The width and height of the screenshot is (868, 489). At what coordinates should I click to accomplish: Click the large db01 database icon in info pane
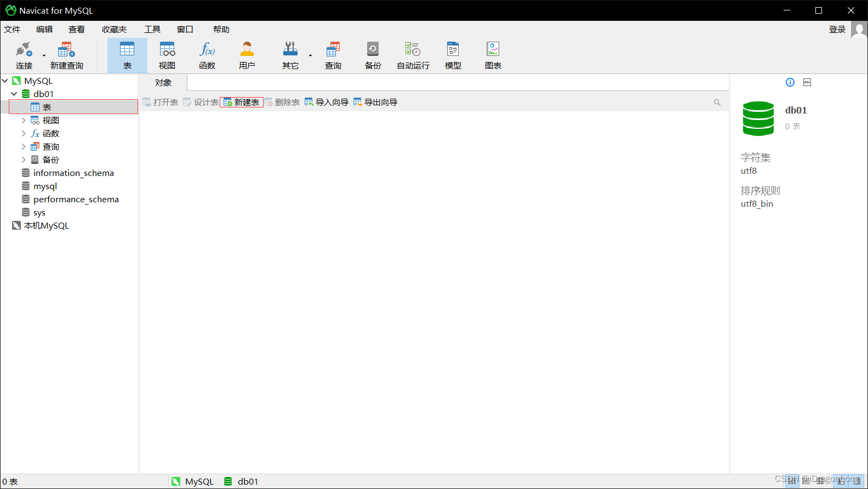[758, 118]
